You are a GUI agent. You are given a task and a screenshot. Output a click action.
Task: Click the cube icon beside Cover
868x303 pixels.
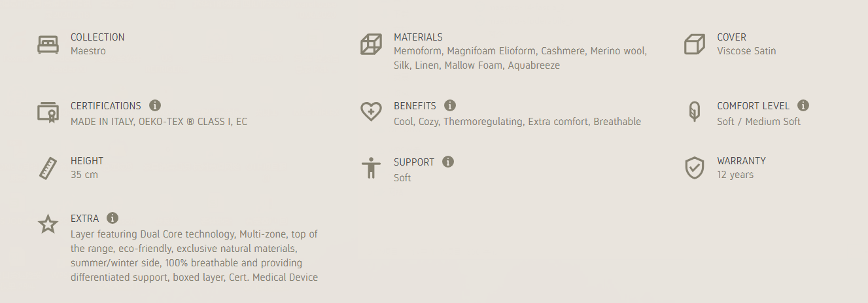coord(694,45)
